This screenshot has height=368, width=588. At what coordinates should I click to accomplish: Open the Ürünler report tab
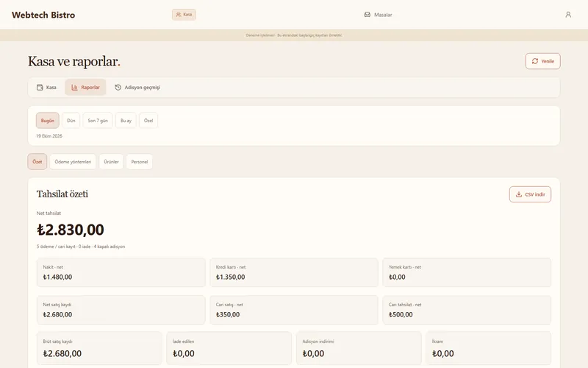point(111,162)
